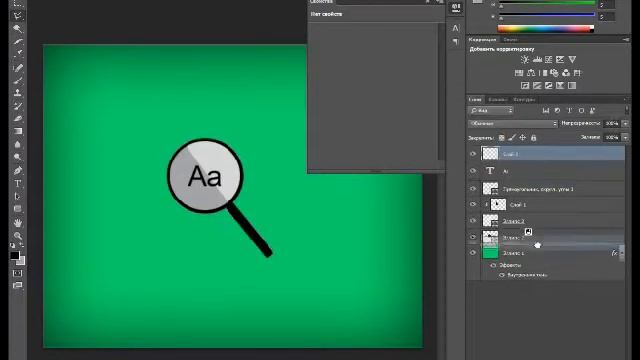640x360 pixels.
Task: Click the green channel color slider
Action: 547,3
